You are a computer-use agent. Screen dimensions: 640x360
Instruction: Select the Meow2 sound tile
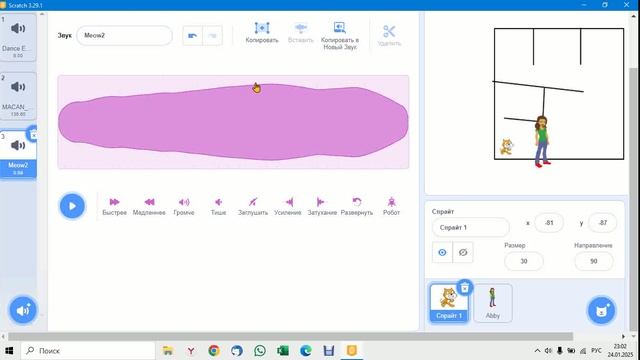pyautogui.click(x=18, y=154)
